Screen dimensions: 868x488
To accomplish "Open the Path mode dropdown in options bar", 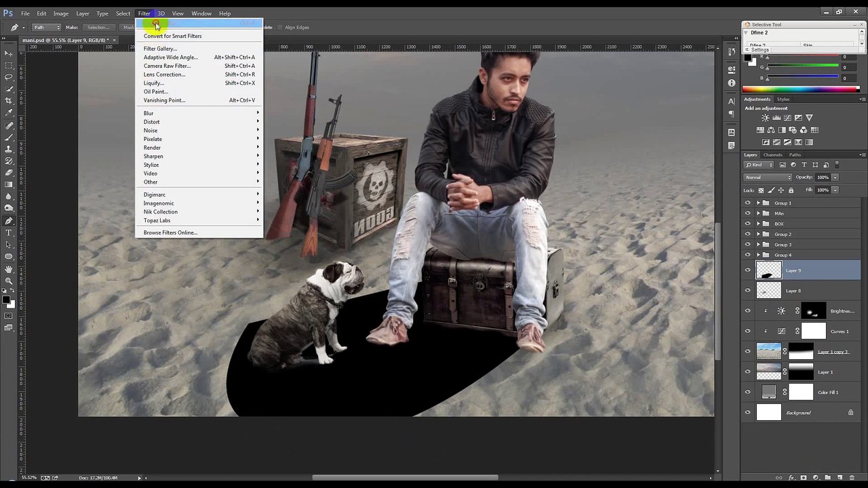I will pos(47,27).
